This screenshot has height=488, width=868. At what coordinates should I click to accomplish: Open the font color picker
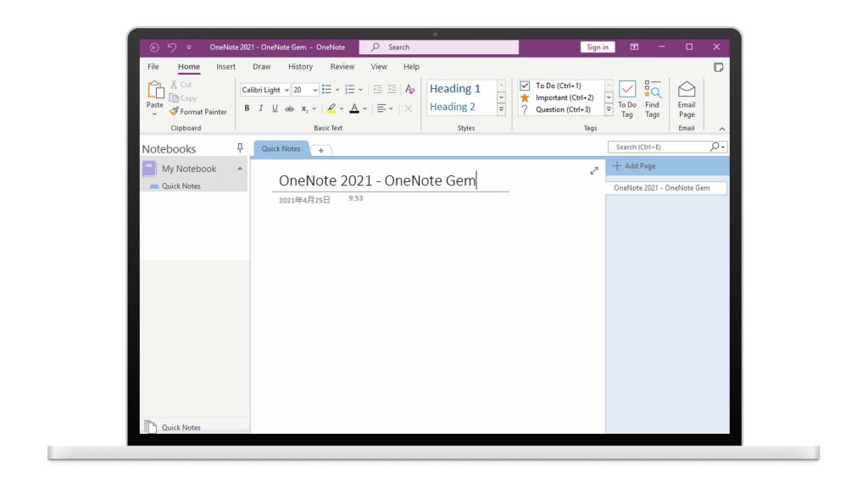363,108
